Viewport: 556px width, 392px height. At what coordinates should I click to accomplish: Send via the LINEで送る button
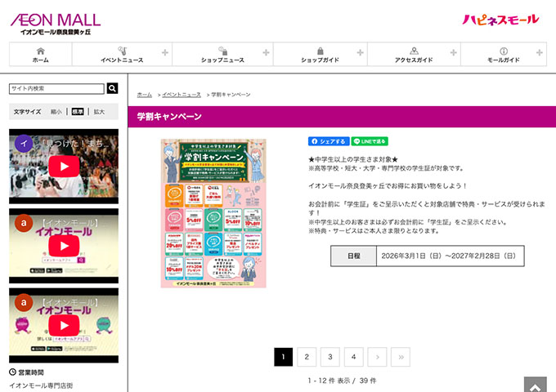[370, 141]
